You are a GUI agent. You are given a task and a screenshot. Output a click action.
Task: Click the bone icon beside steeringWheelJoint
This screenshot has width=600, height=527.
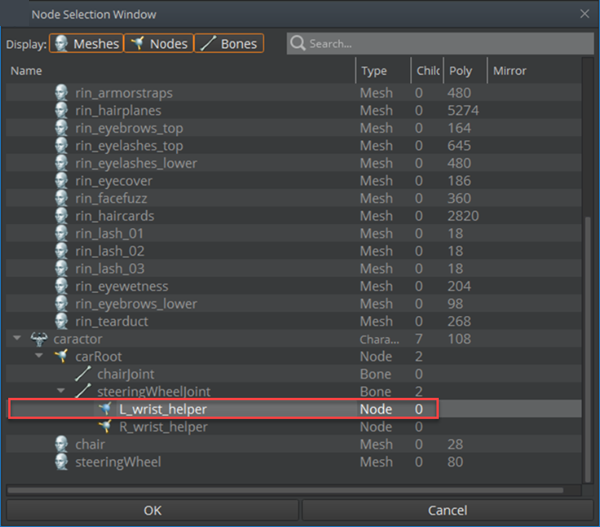click(x=84, y=391)
